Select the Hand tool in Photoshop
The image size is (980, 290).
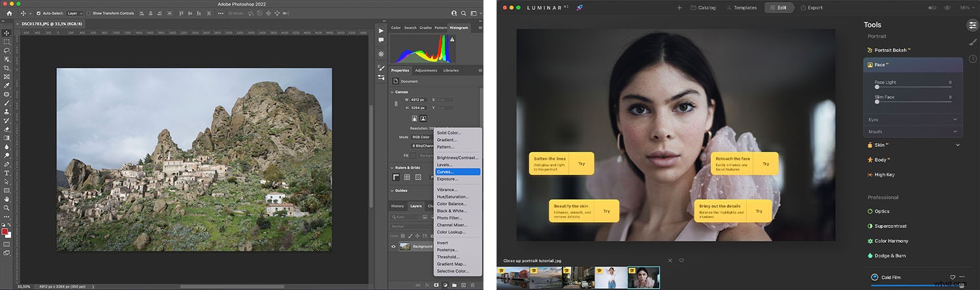coord(7,200)
